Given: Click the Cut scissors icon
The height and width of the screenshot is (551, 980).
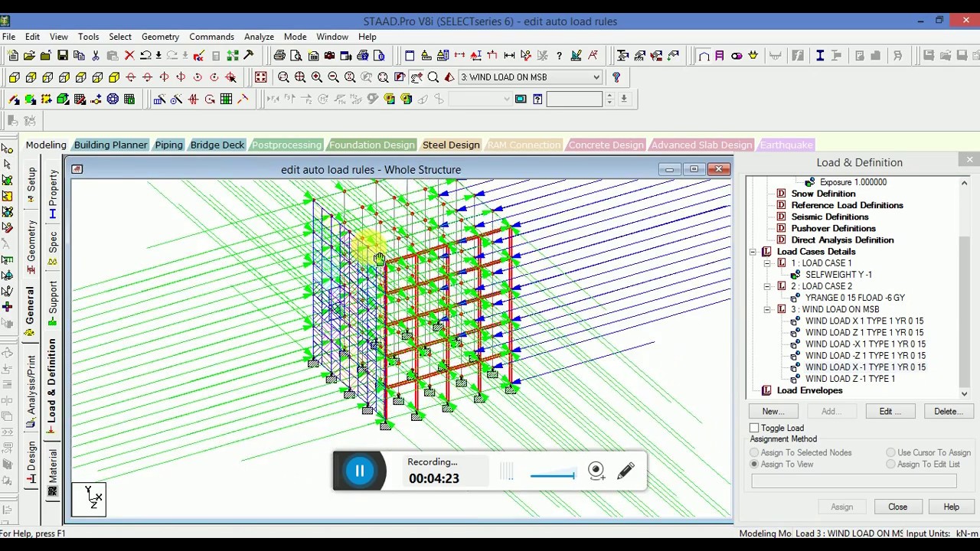Looking at the screenshot, I should point(96,55).
